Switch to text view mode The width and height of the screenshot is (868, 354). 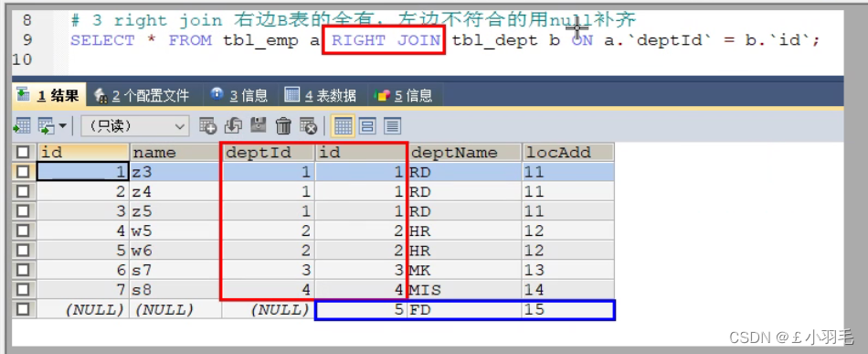(x=393, y=126)
